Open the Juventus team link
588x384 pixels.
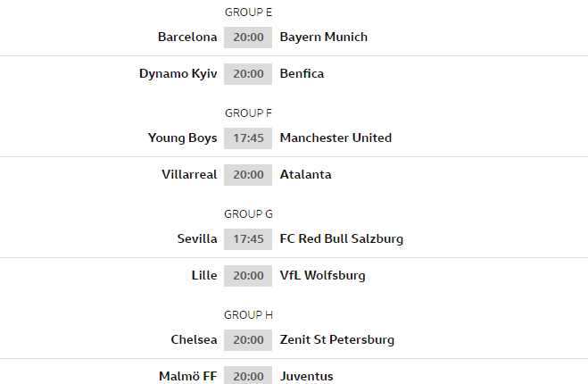click(306, 376)
